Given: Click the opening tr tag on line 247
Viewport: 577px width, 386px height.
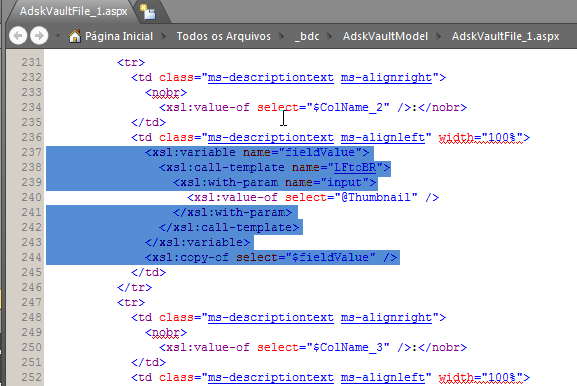Looking at the screenshot, I should point(131,302).
